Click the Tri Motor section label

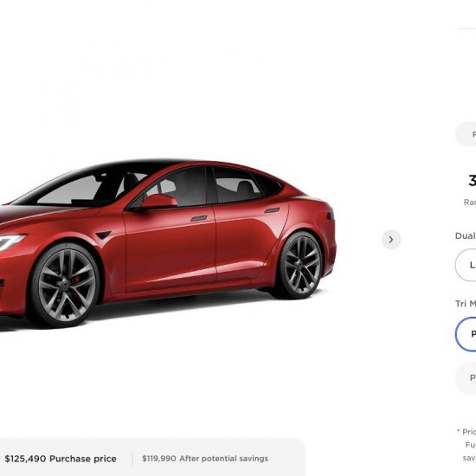466,304
